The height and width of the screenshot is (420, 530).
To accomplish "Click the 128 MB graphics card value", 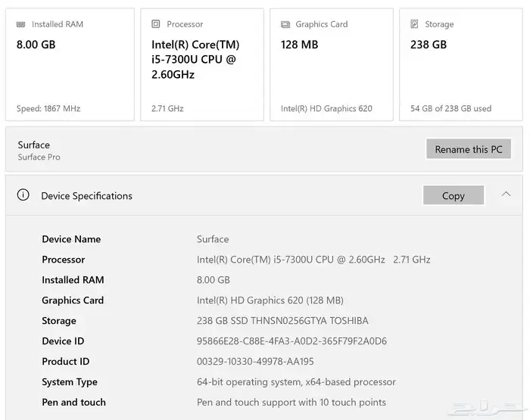I will [300, 45].
